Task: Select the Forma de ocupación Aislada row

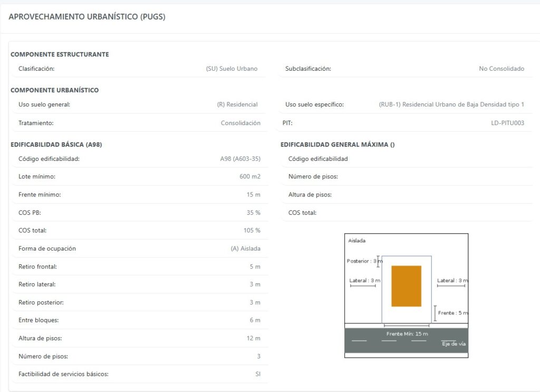Action: [x=140, y=248]
